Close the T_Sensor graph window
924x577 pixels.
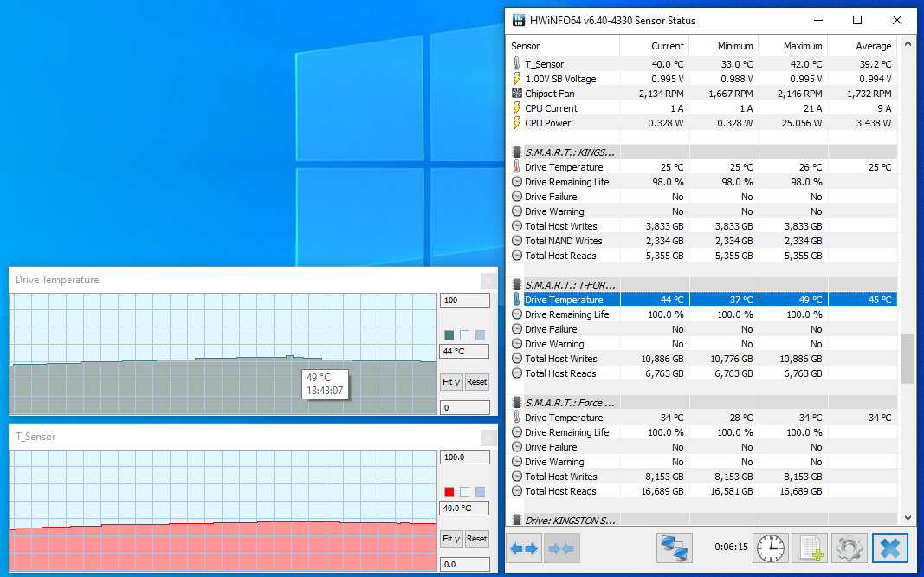(488, 438)
